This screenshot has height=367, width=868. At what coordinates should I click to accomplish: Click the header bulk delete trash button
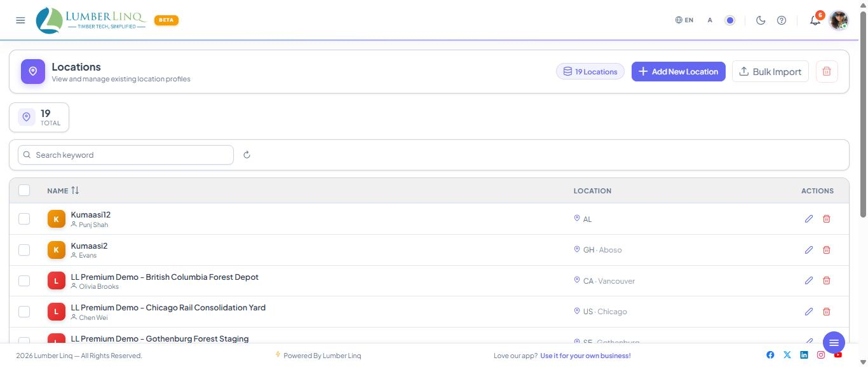coord(827,71)
